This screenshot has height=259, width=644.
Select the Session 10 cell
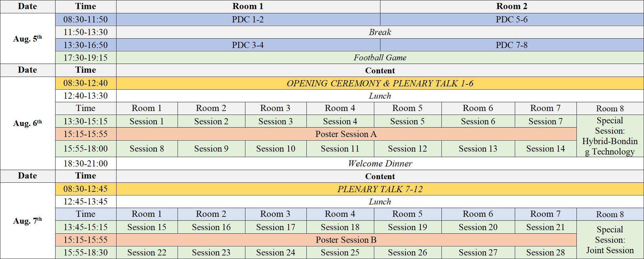tap(276, 149)
